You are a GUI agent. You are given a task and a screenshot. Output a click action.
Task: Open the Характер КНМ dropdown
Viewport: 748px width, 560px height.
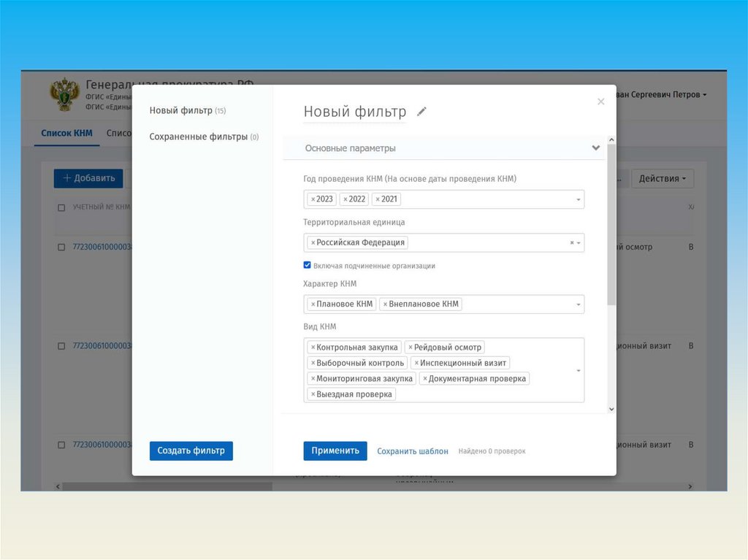(579, 304)
